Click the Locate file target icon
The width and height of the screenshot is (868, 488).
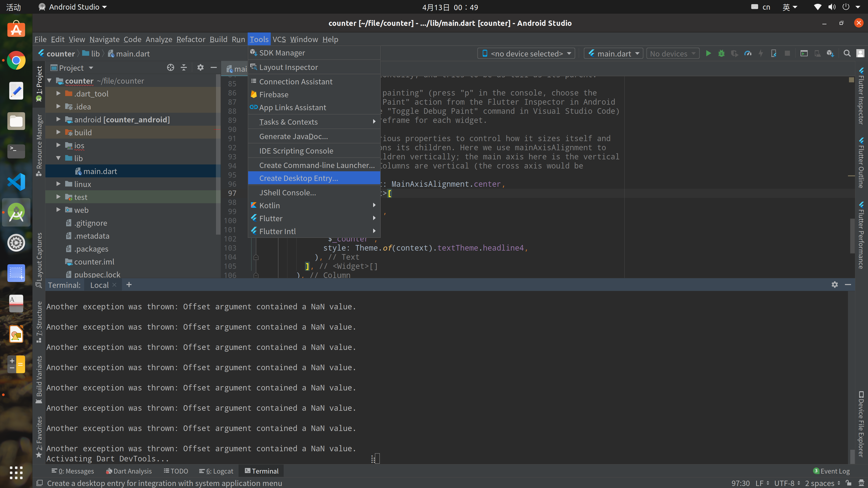click(171, 68)
